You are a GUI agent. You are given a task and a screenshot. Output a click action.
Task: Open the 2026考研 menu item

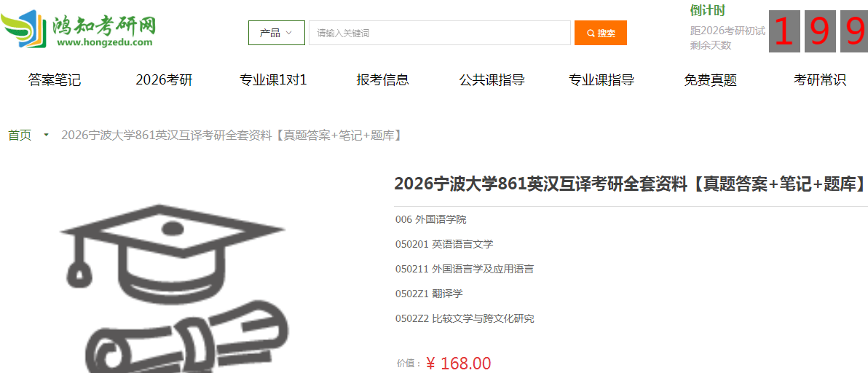click(164, 80)
